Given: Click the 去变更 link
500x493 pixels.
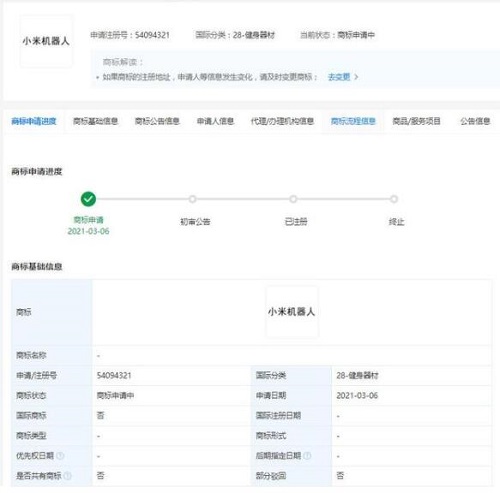Looking at the screenshot, I should click(x=339, y=77).
